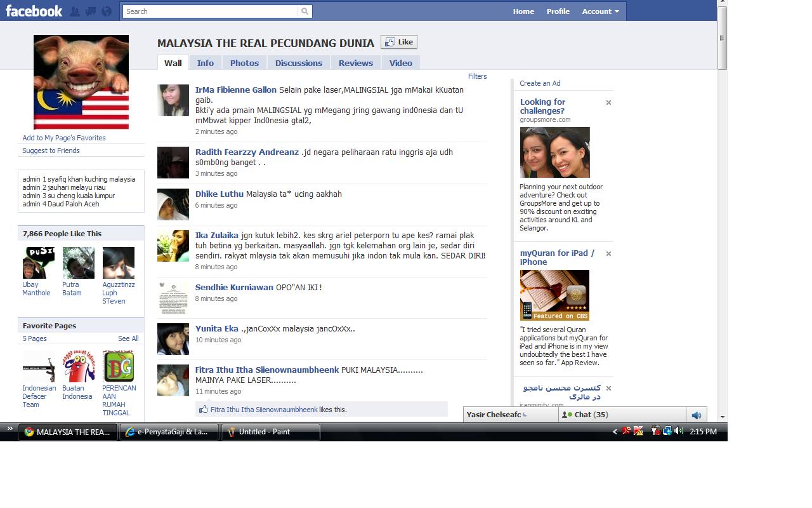Open the Discussions tab
The width and height of the screenshot is (812, 508).
[299, 63]
